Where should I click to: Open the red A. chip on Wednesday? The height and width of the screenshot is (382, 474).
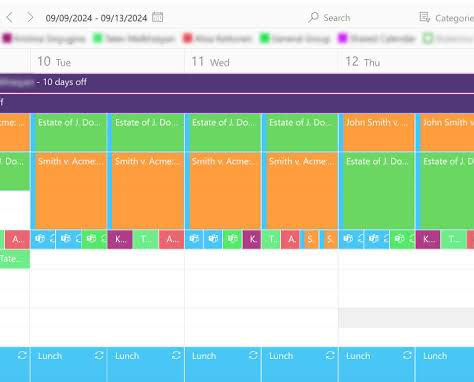[290, 239]
